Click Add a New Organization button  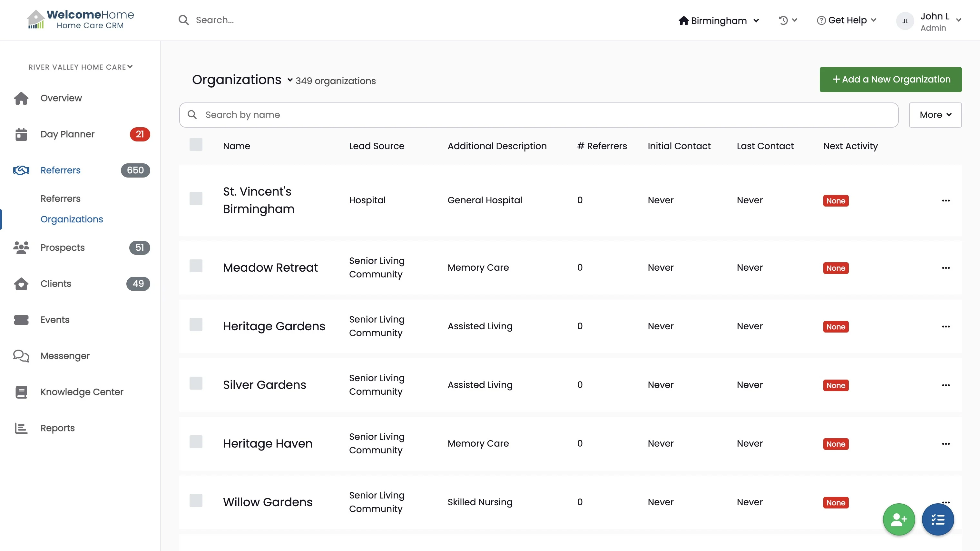click(x=890, y=80)
